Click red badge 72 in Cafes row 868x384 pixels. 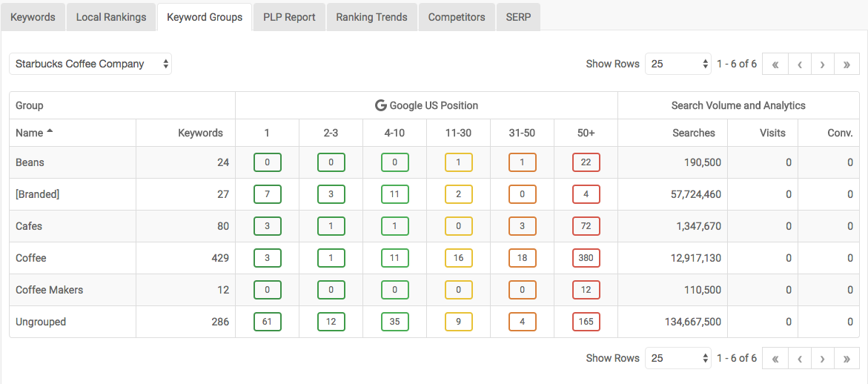point(586,226)
